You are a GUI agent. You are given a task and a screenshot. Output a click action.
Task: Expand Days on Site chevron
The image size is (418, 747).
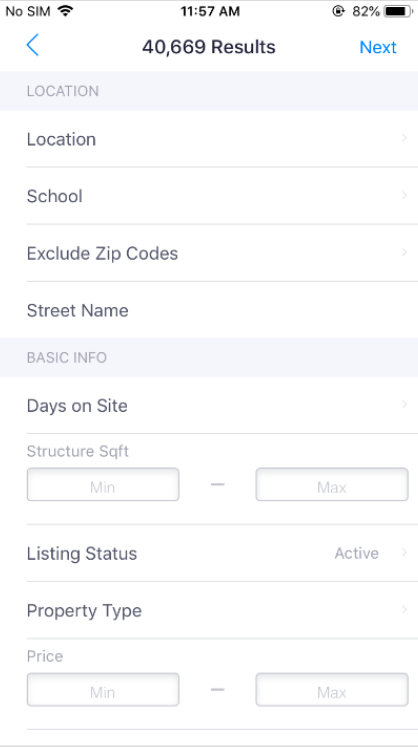pyautogui.click(x=404, y=404)
